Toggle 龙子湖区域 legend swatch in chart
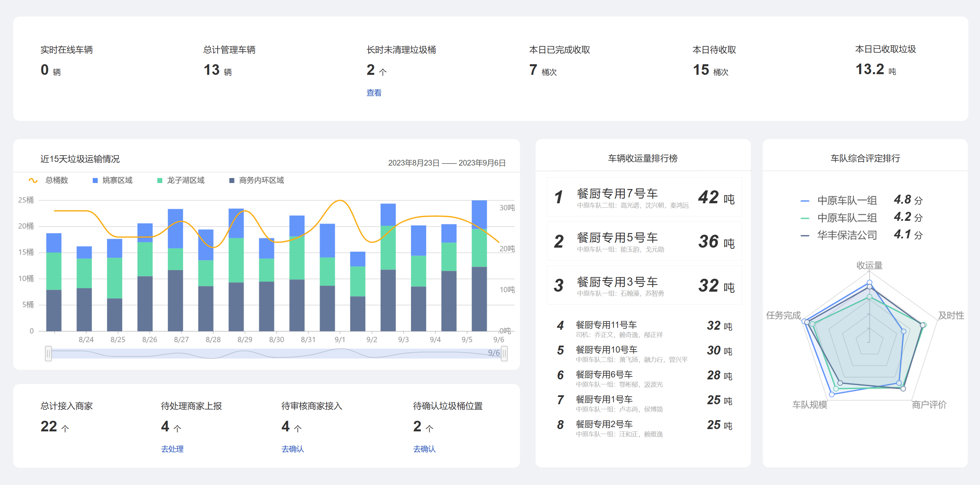Image resolution: width=980 pixels, height=485 pixels. 160,180
